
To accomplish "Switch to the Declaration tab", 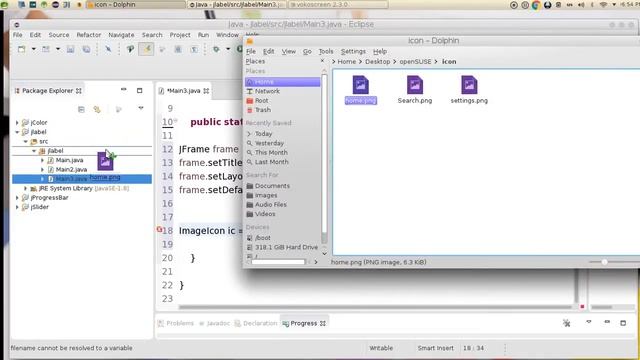I will (256, 323).
